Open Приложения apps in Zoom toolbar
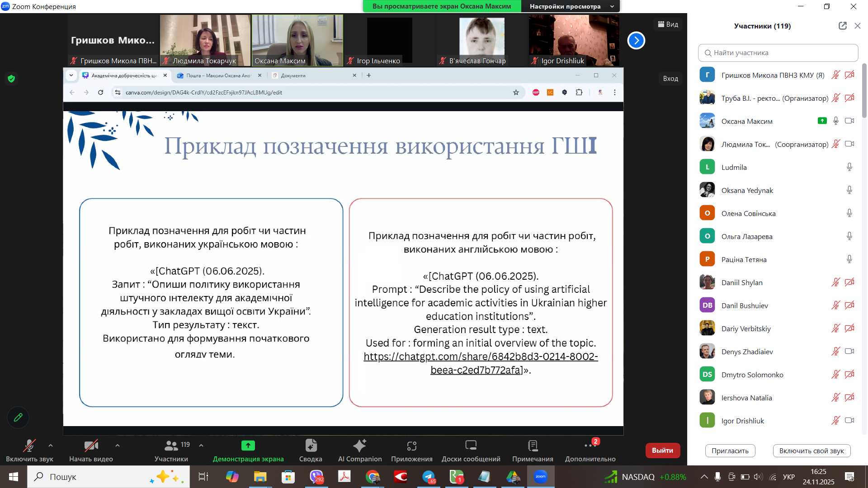 click(x=411, y=450)
